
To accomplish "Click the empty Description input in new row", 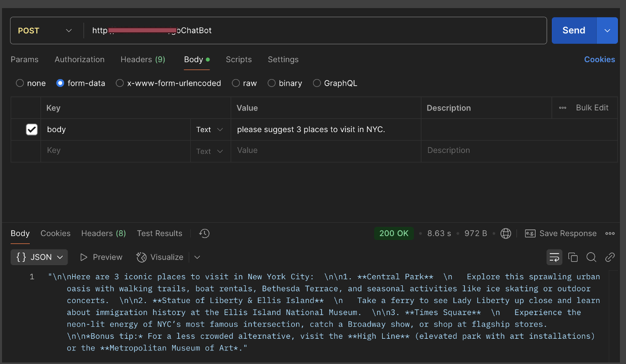I will (519, 151).
